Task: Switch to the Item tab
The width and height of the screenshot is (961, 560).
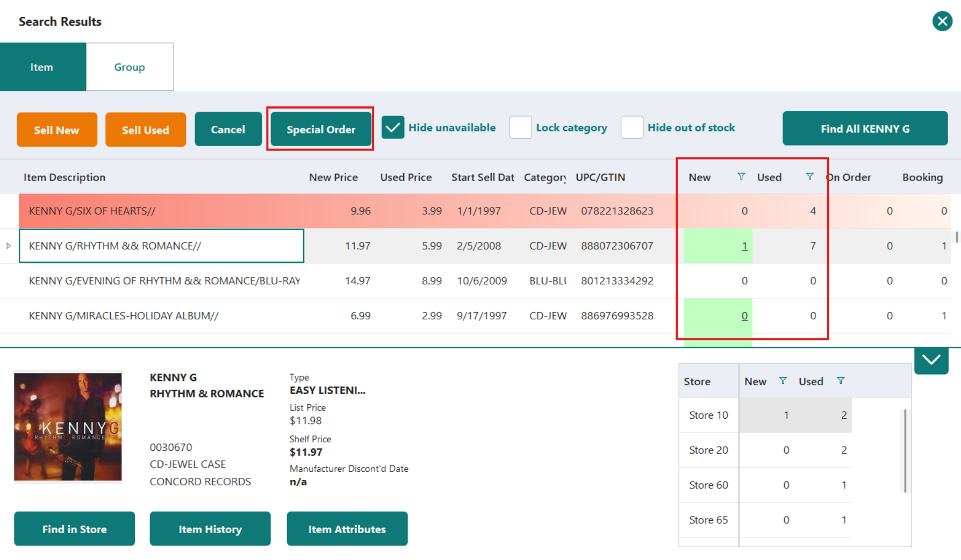Action: click(42, 67)
